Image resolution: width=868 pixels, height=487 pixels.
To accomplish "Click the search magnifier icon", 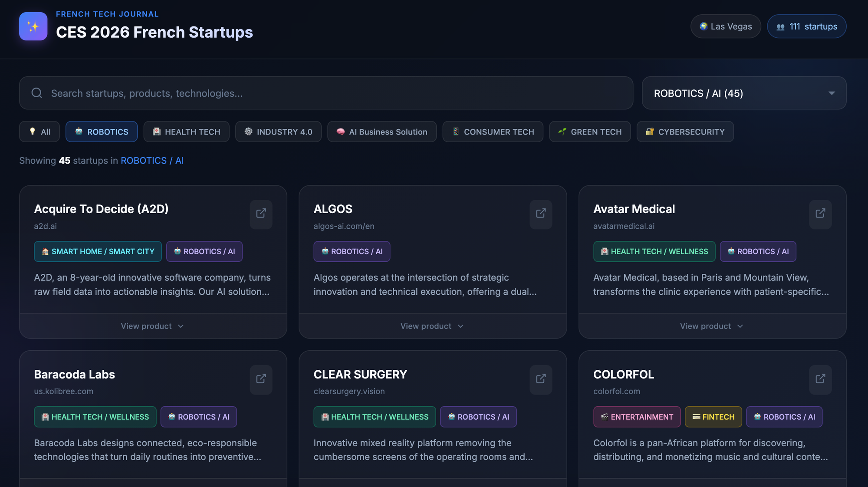I will coord(37,93).
